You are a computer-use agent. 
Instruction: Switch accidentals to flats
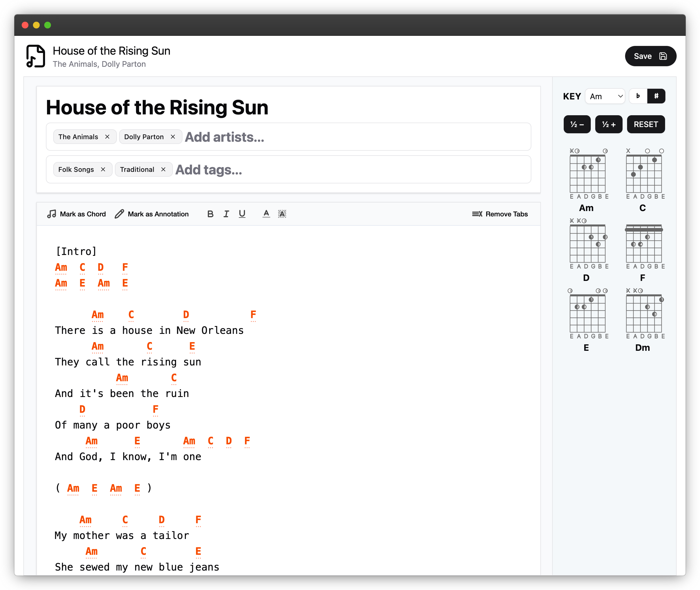[x=638, y=96]
